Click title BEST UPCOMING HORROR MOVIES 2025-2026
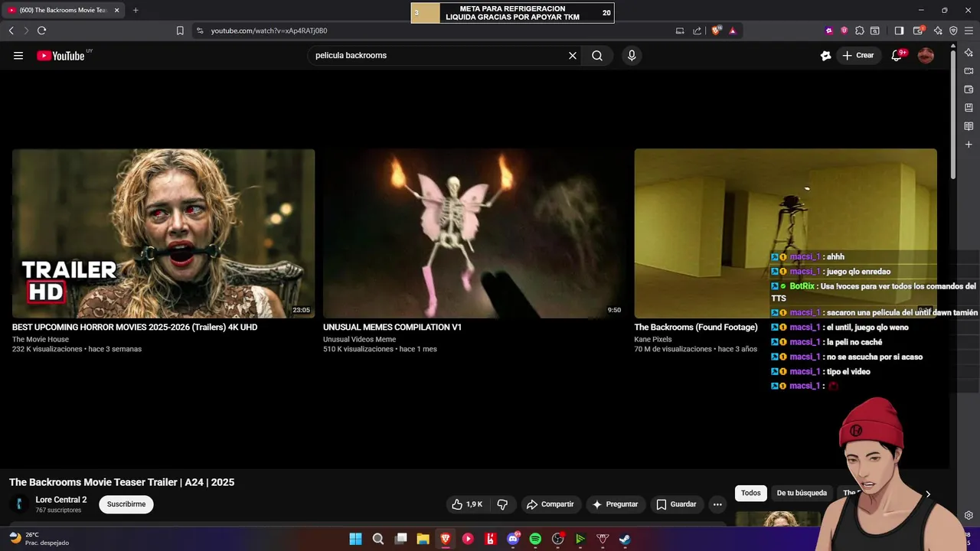This screenshot has width=980, height=551. click(x=135, y=328)
